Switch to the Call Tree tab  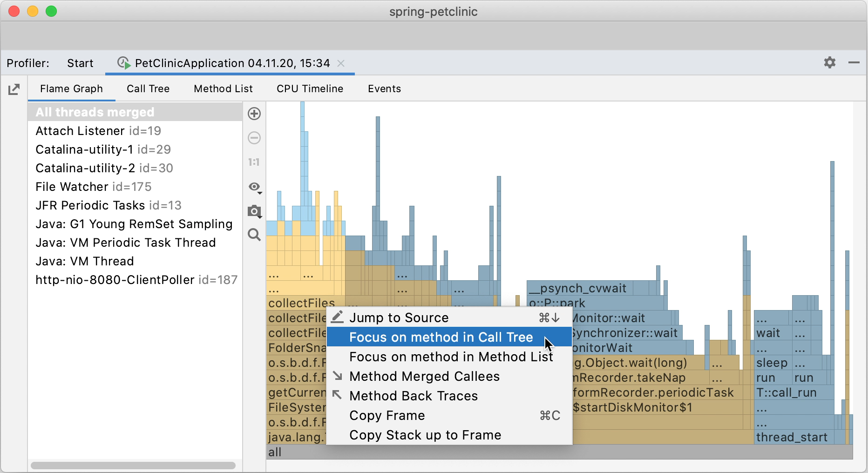point(148,88)
